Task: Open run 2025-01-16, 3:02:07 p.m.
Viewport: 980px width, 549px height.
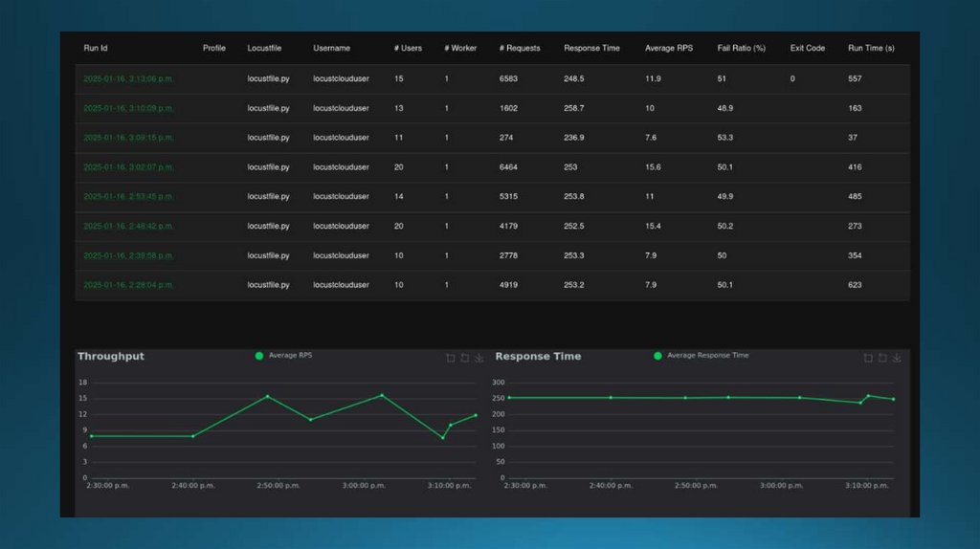Action: click(128, 166)
